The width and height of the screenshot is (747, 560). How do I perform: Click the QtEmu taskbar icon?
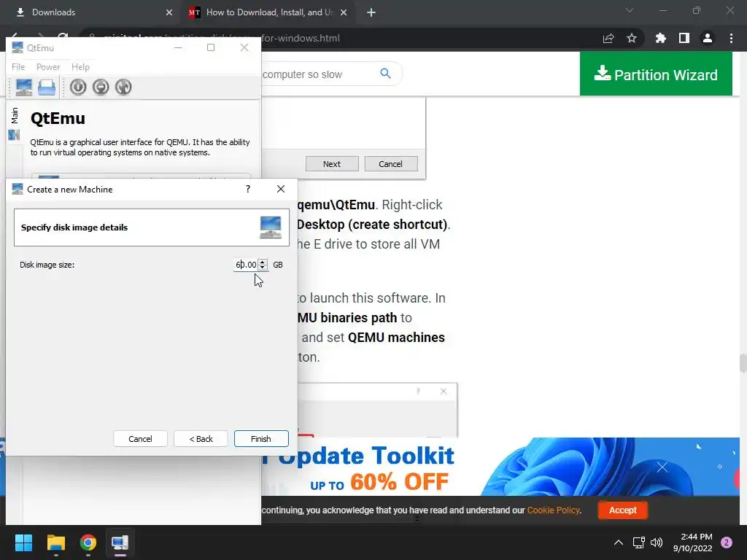tap(120, 542)
